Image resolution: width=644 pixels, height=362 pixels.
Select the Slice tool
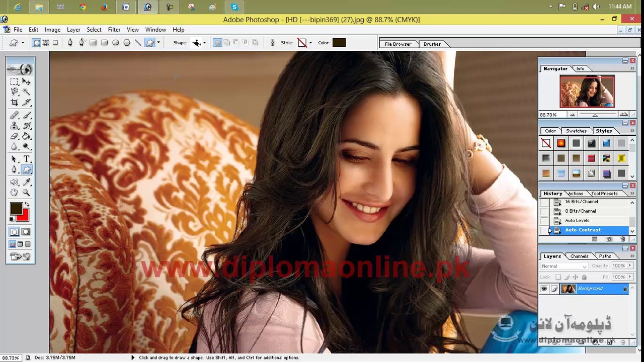pyautogui.click(x=26, y=103)
